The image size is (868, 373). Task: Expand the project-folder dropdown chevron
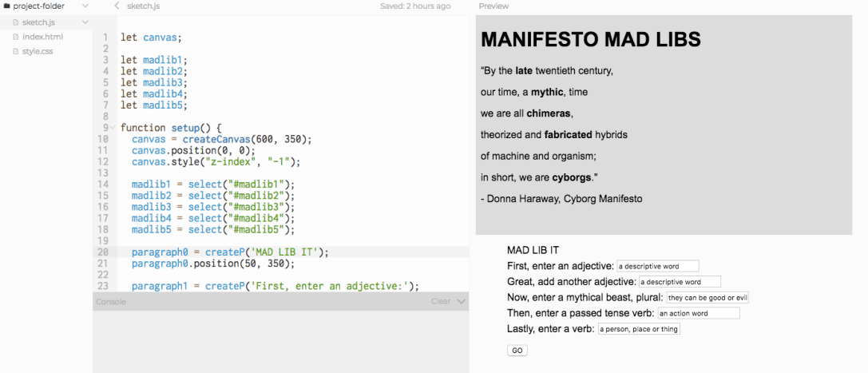(x=85, y=6)
